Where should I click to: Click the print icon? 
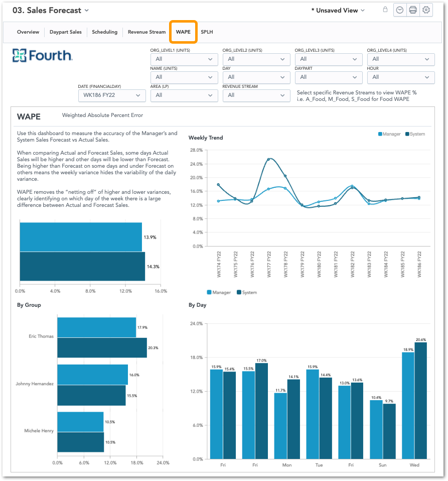tap(413, 10)
